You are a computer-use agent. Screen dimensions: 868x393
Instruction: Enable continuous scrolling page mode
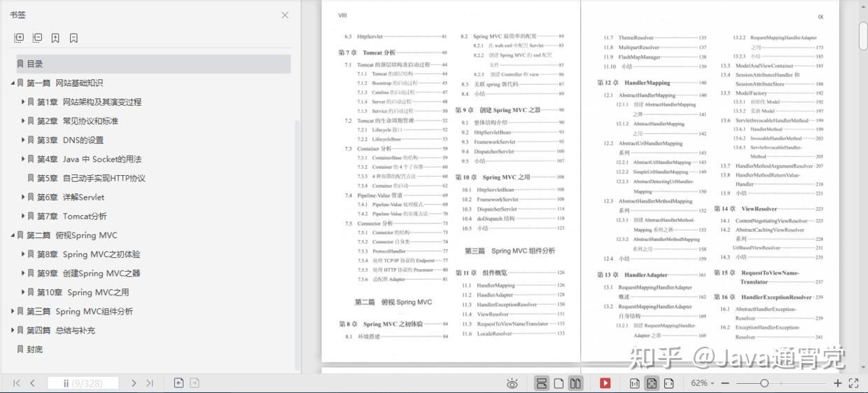[x=541, y=383]
